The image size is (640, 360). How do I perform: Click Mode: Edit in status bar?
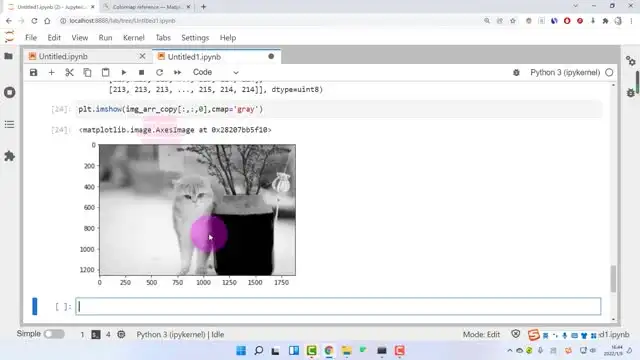481,334
